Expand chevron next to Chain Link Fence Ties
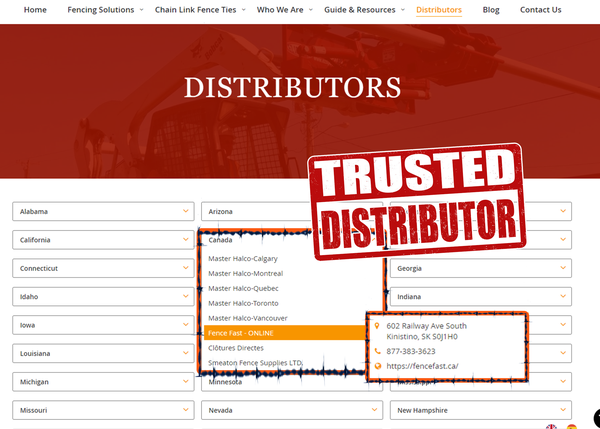Screen dimensions: 600x429 click(243, 10)
